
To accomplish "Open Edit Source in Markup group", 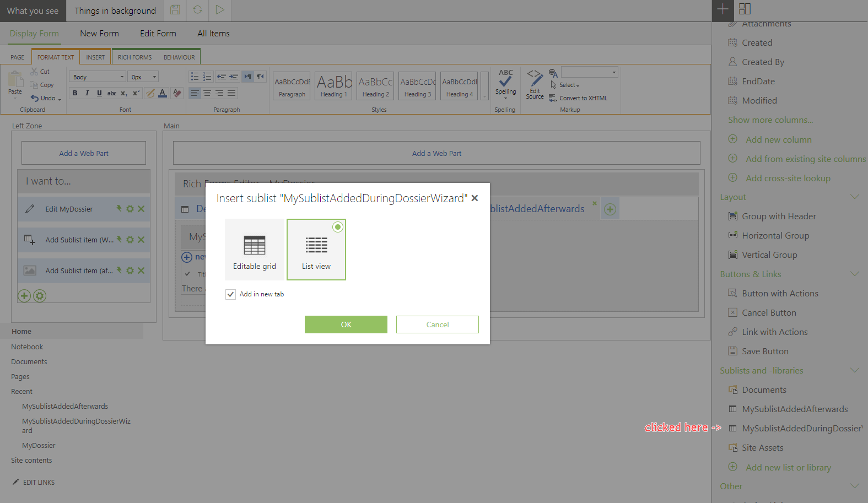I will (535, 84).
